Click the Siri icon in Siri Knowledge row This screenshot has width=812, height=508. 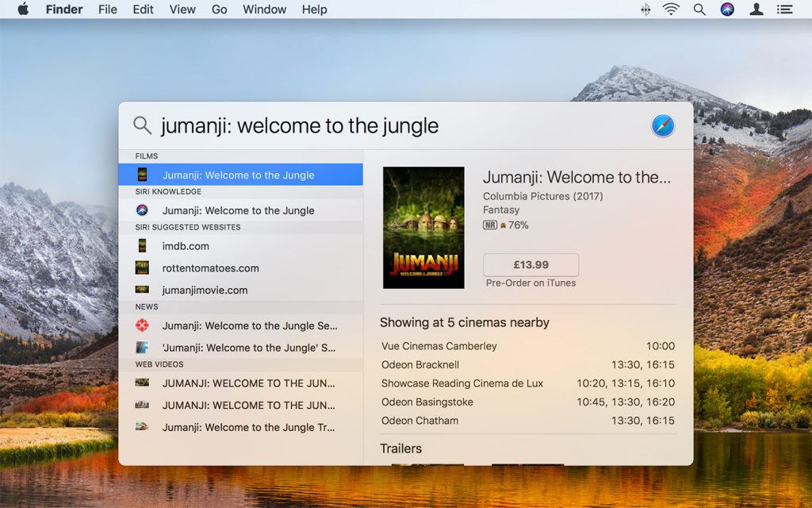pos(142,210)
